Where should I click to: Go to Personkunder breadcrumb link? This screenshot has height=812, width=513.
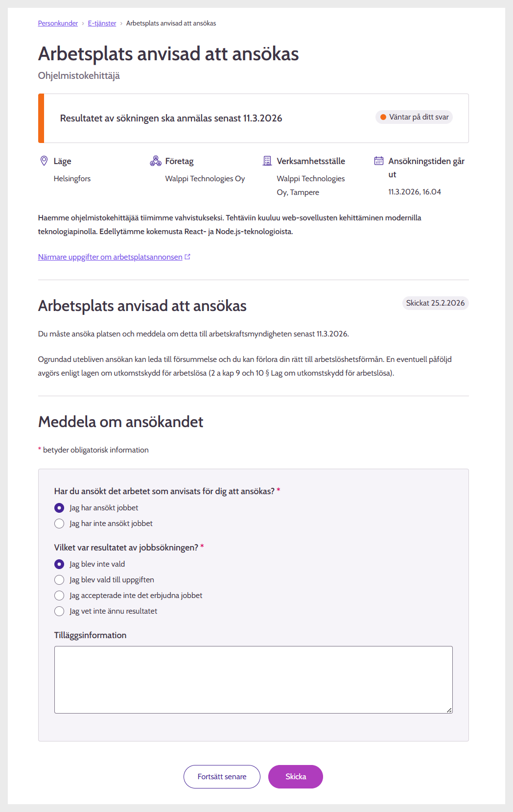click(58, 23)
